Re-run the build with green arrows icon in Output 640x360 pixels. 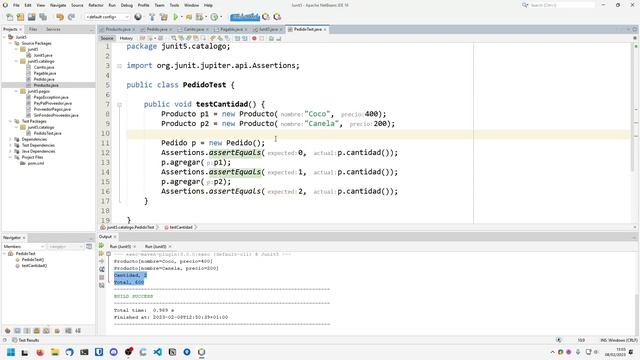pos(101,246)
